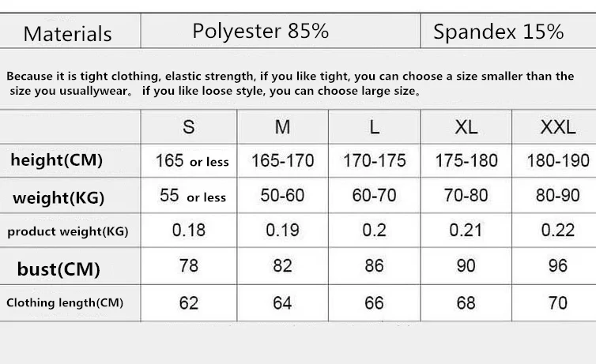Click the bust value 96 cell

(x=554, y=266)
